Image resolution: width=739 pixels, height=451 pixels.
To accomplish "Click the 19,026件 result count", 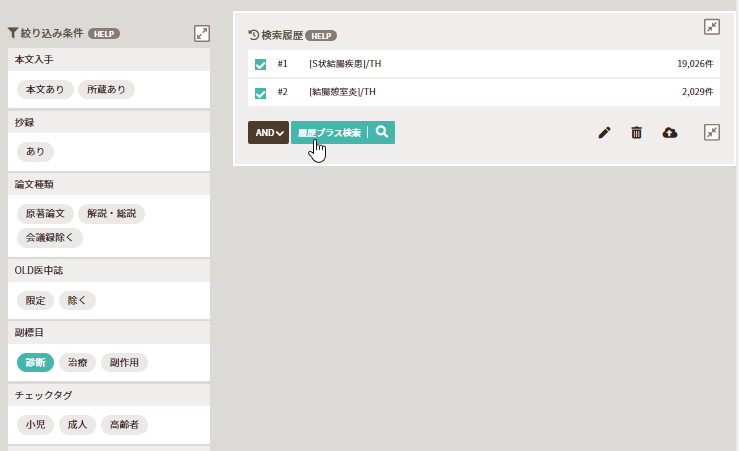I will coord(695,64).
